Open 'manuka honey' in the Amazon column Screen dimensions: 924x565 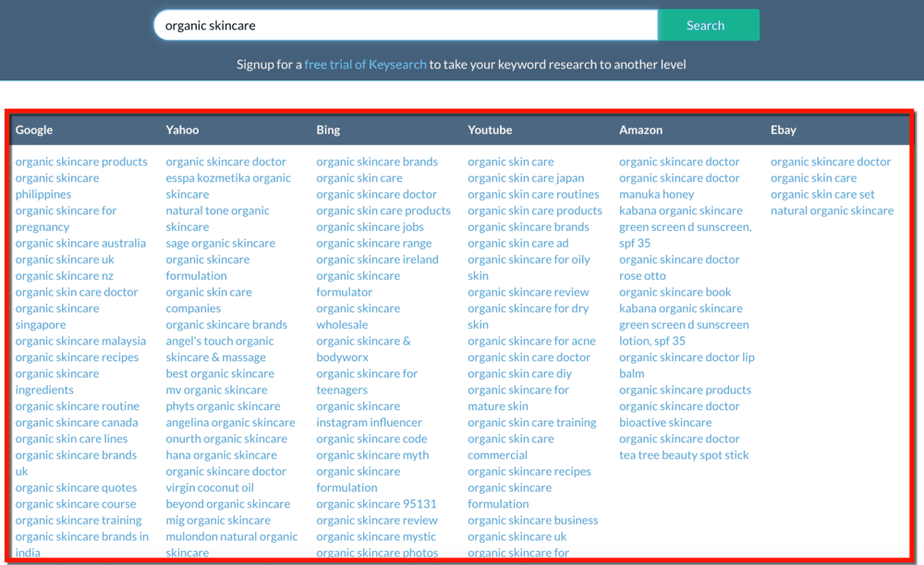[x=656, y=194]
